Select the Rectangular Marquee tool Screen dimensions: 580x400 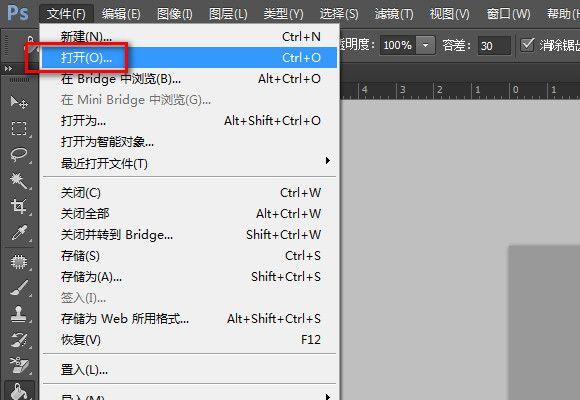tap(19, 128)
